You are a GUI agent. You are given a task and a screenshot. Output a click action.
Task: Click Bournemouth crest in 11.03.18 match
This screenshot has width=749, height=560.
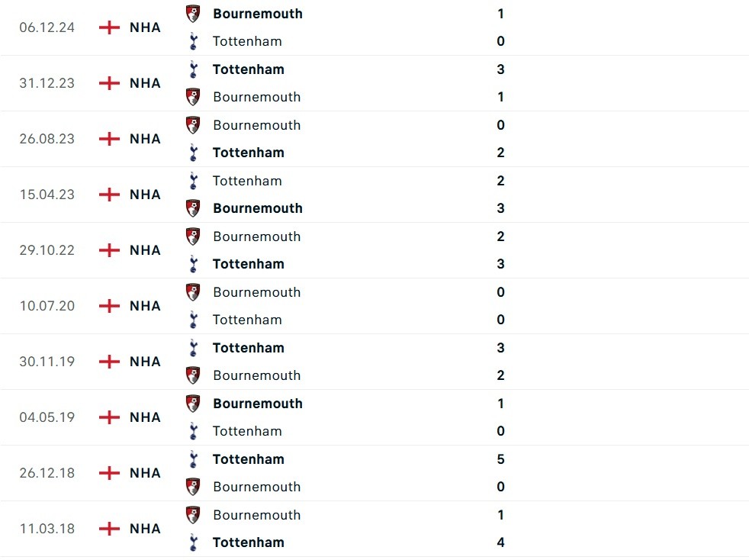tap(193, 515)
